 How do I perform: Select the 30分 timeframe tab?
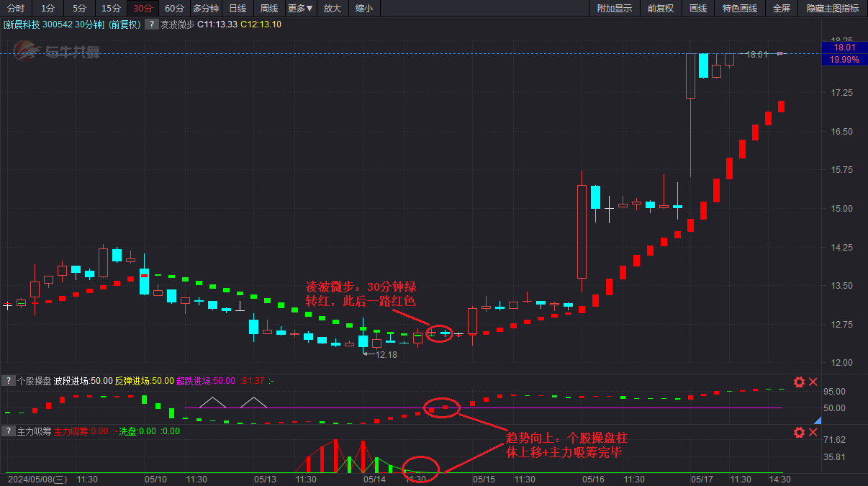click(143, 9)
